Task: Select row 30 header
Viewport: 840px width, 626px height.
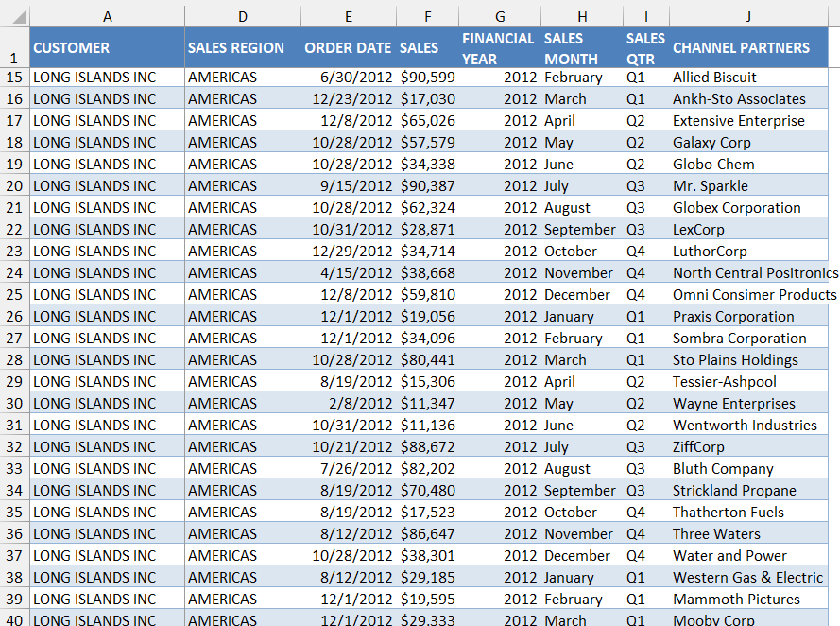Action: tap(14, 404)
